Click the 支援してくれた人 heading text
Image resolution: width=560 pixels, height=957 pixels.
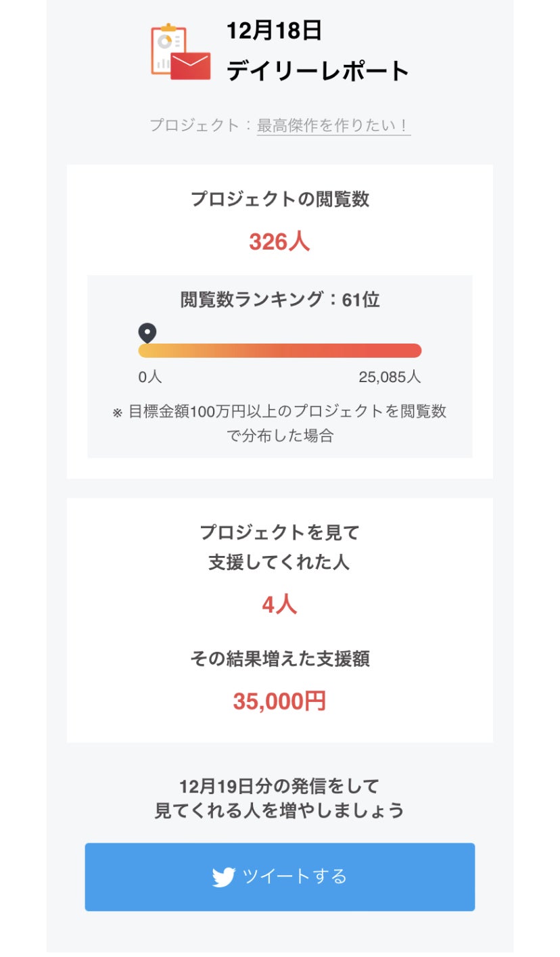pos(279,563)
